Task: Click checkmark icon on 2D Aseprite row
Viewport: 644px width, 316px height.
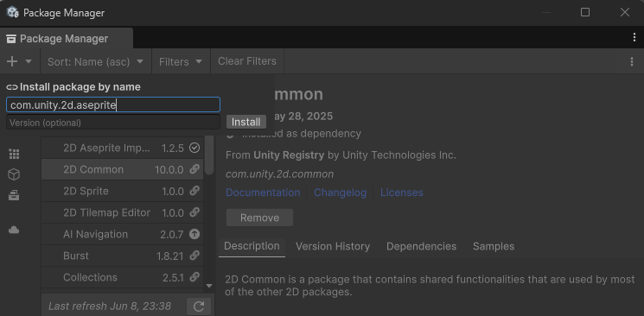Action: click(194, 148)
